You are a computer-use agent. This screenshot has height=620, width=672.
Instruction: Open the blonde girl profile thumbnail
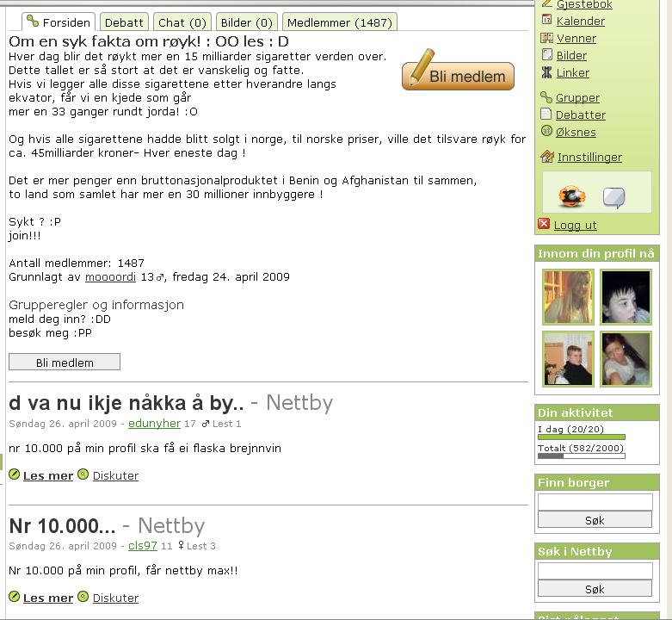568,297
